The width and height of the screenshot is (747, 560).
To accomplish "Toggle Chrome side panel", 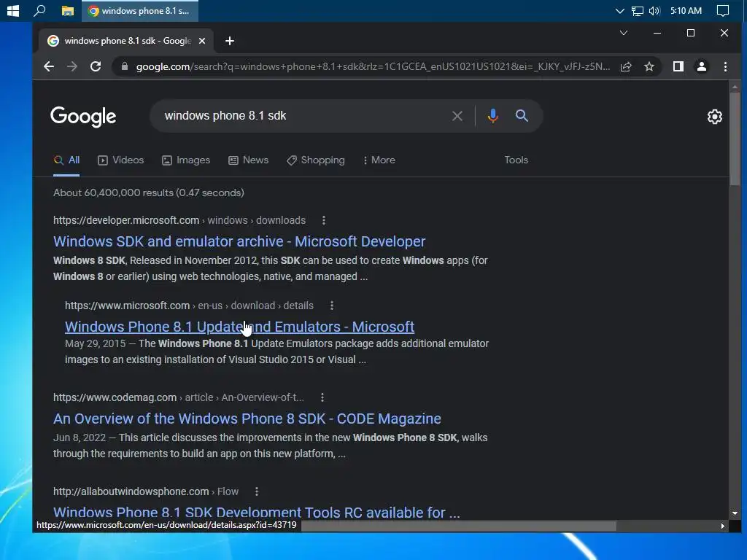I will click(678, 66).
